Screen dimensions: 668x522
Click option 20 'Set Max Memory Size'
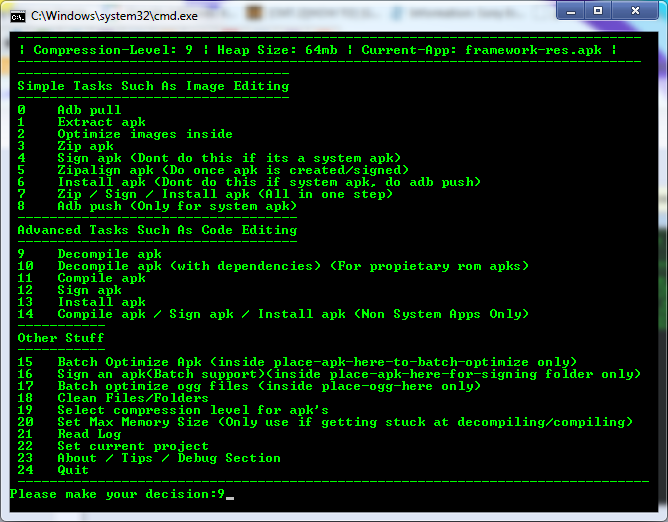click(325, 422)
